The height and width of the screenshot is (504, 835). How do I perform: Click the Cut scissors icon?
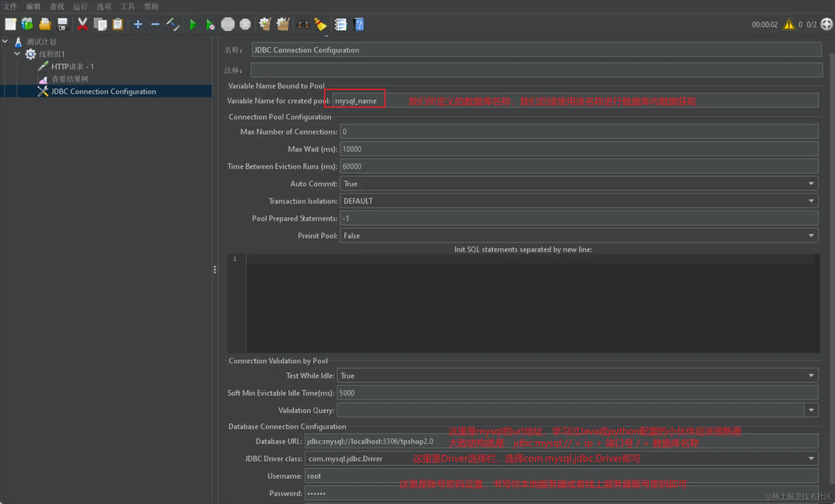point(83,24)
